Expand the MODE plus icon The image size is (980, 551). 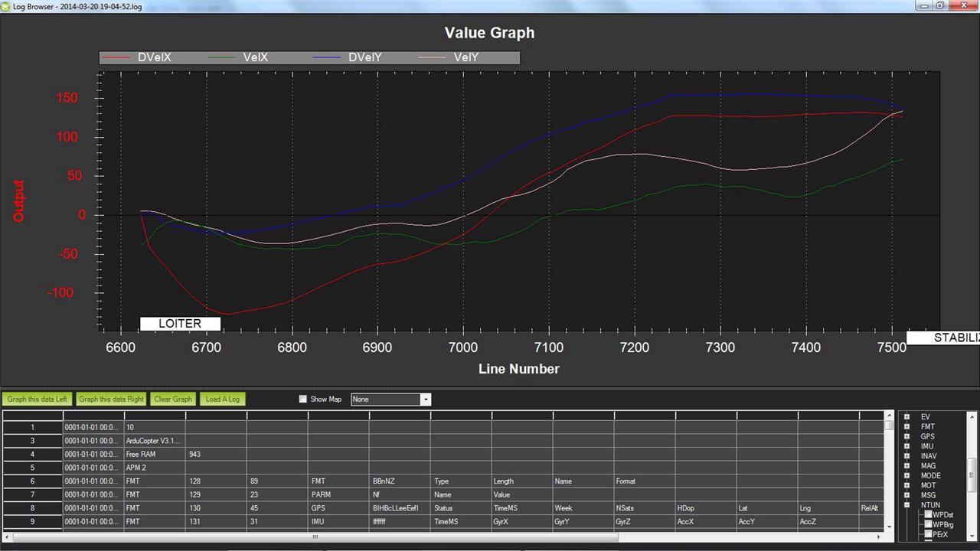[x=907, y=476]
